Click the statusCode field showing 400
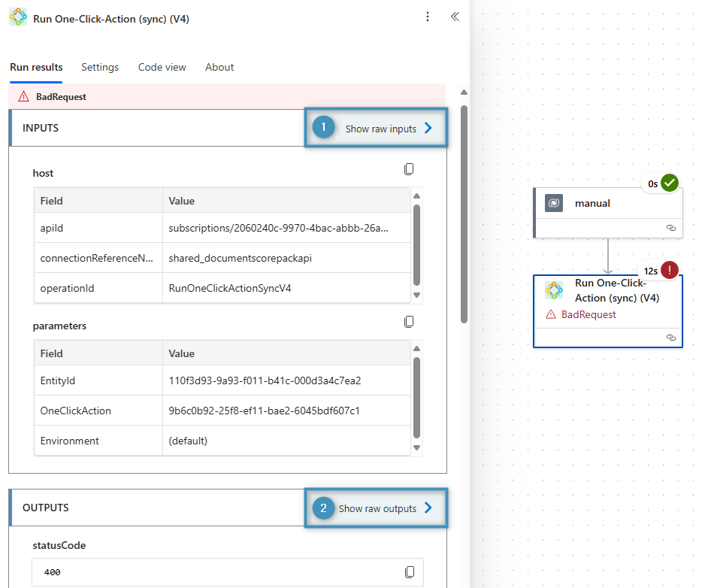 pos(218,572)
